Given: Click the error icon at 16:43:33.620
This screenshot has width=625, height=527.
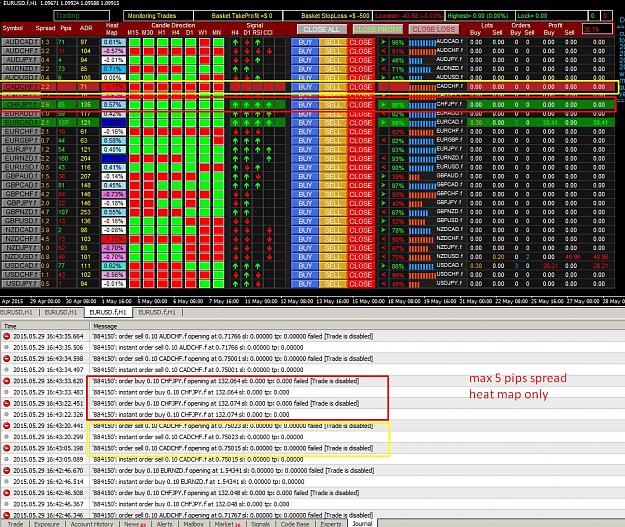Looking at the screenshot, I should pos(6,381).
